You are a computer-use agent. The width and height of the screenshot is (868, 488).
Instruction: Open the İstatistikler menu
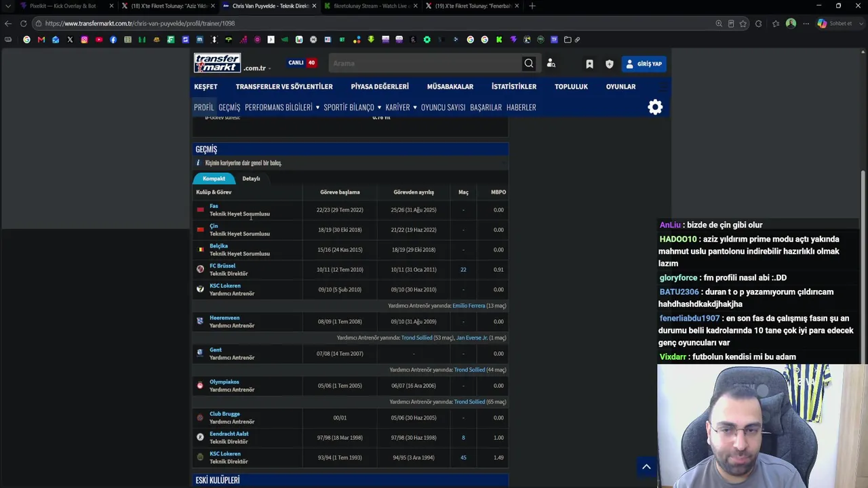tap(514, 87)
